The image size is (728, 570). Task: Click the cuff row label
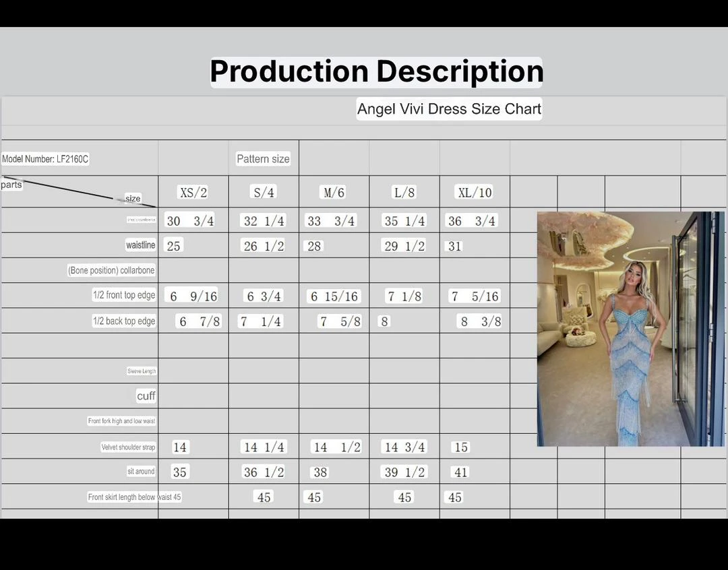(x=146, y=396)
